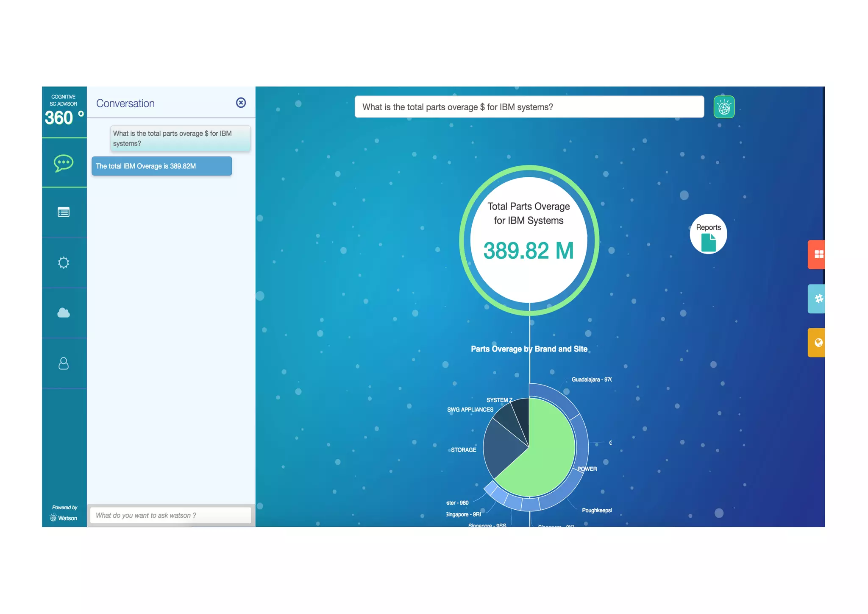Open the red grid dashboard side tab
This screenshot has width=868, height=614.
(817, 254)
